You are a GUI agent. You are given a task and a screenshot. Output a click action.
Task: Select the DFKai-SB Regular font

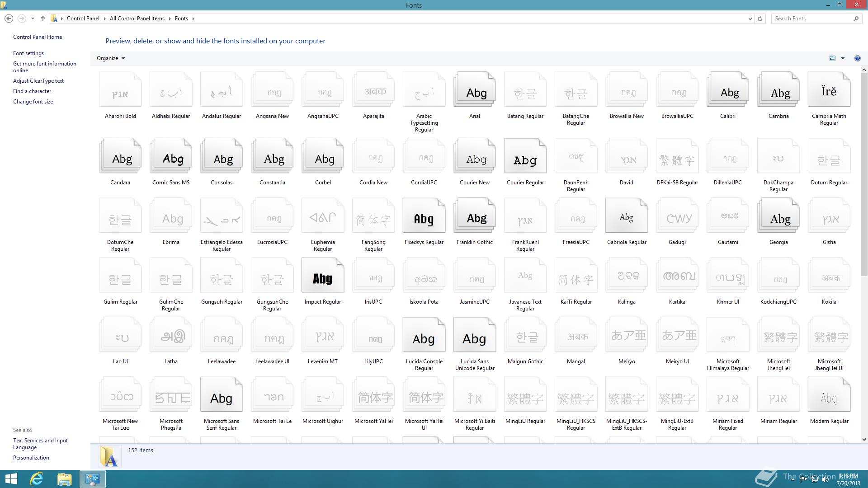coord(677,156)
